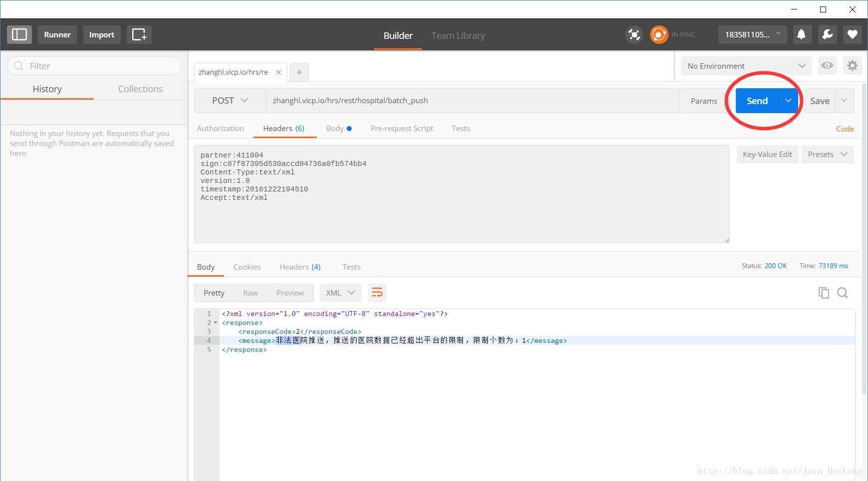This screenshot has height=481, width=868.
Task: Open the request Headers (6) tab
Action: (283, 128)
